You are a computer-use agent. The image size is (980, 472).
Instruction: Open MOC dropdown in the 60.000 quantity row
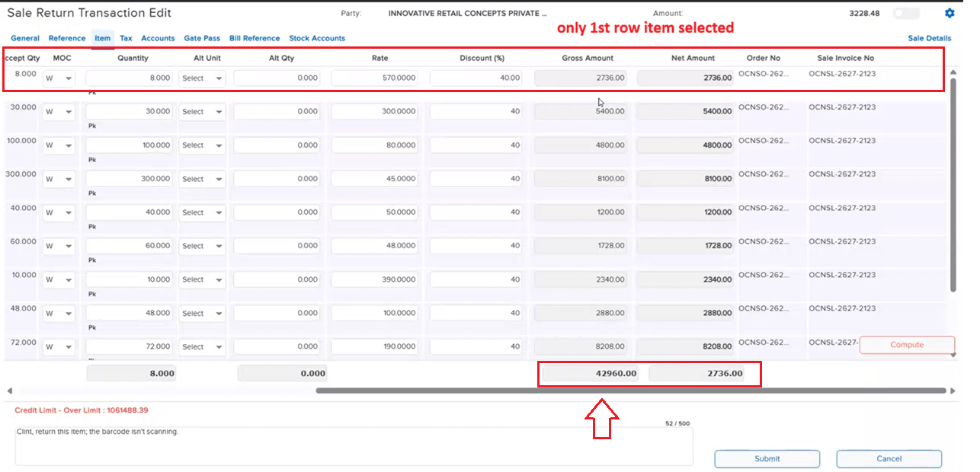coord(59,246)
